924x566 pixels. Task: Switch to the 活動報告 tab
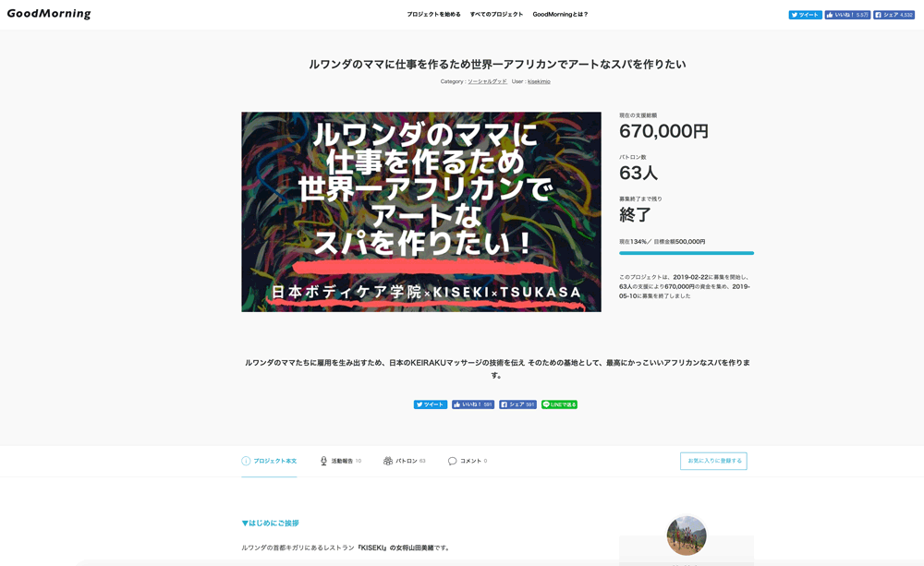[341, 461]
